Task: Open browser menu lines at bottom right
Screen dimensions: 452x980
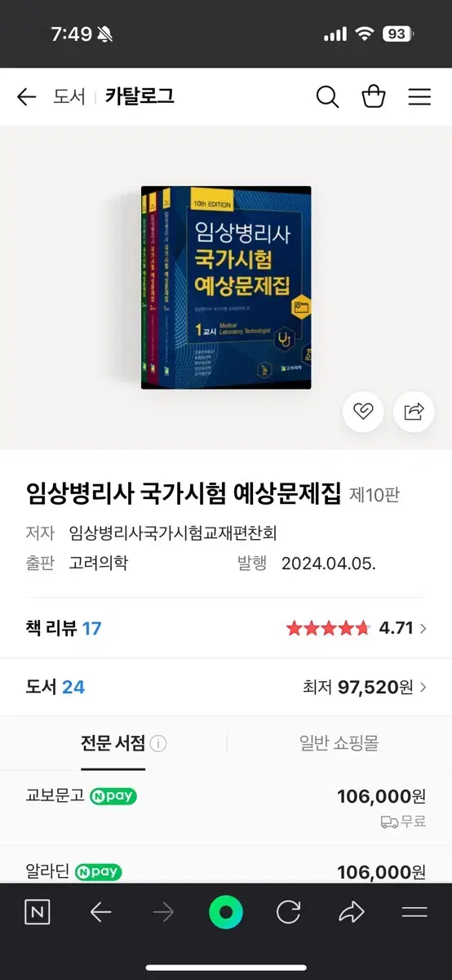Action: [414, 912]
